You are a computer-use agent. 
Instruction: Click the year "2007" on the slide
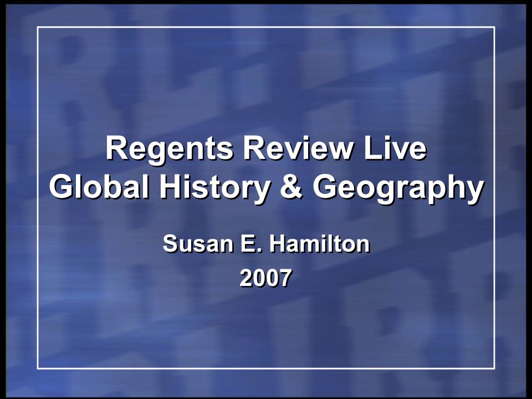coord(265,278)
